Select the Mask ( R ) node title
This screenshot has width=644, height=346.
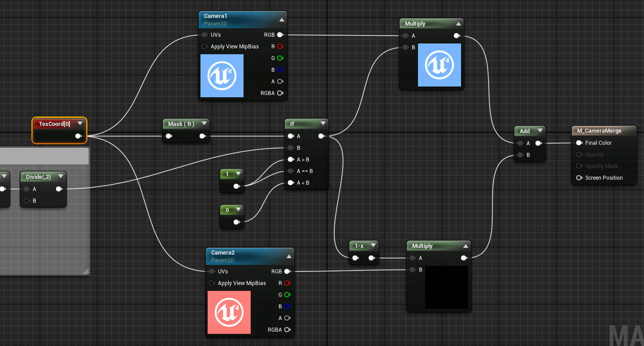[x=181, y=124]
